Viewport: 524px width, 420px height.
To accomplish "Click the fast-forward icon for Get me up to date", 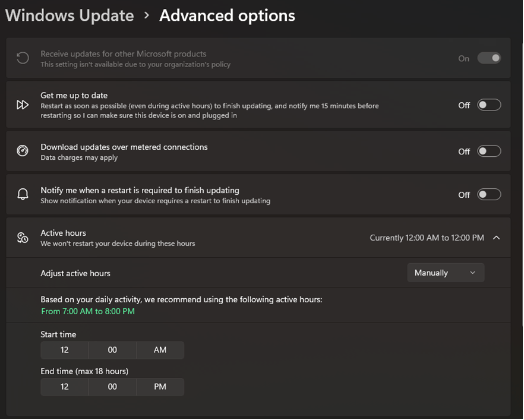I will coord(23,105).
